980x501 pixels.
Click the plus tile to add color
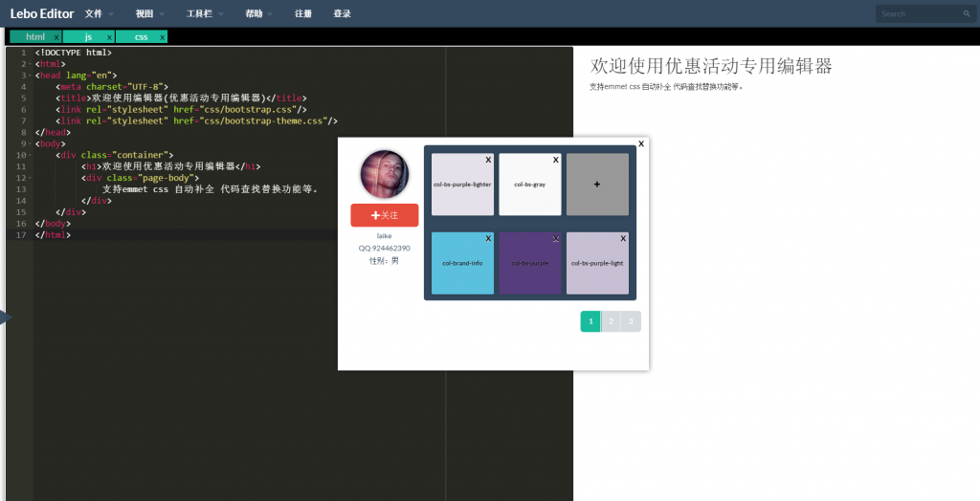(x=597, y=184)
